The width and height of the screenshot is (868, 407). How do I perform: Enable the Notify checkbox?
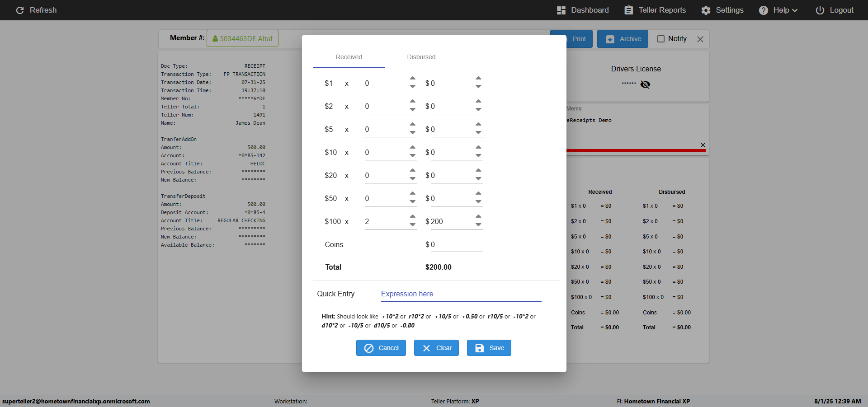[x=661, y=39]
